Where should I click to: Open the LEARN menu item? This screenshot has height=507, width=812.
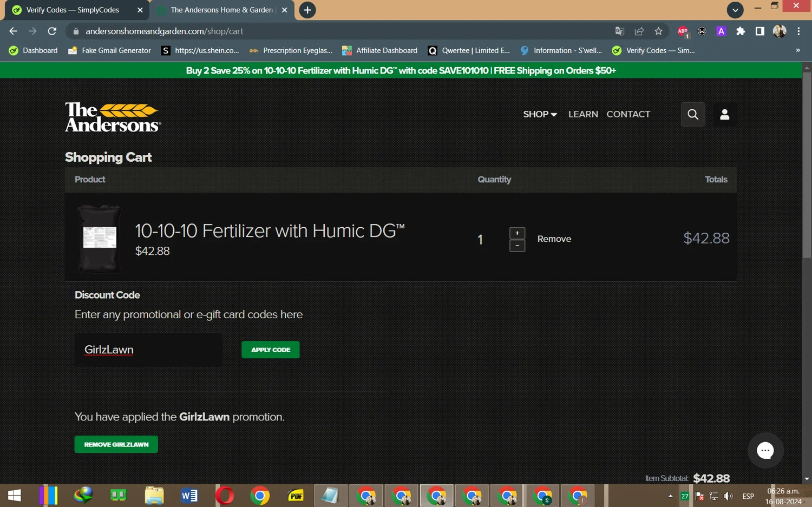(583, 114)
